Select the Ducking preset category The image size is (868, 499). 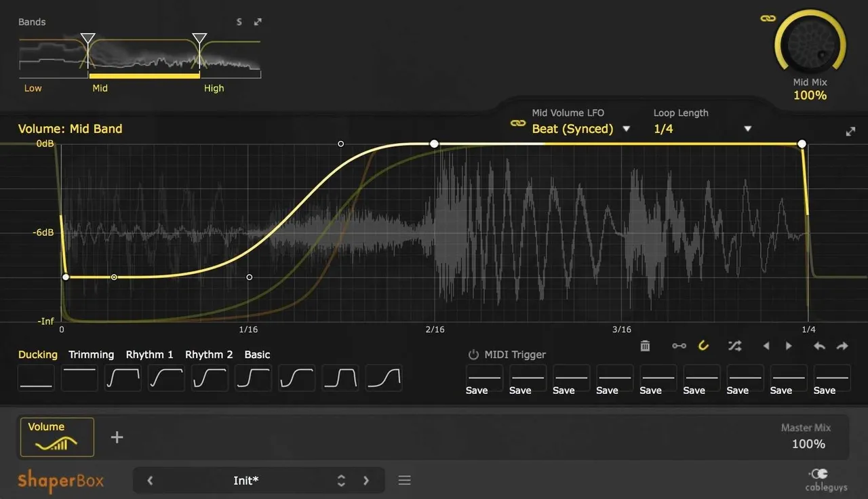pos(38,355)
